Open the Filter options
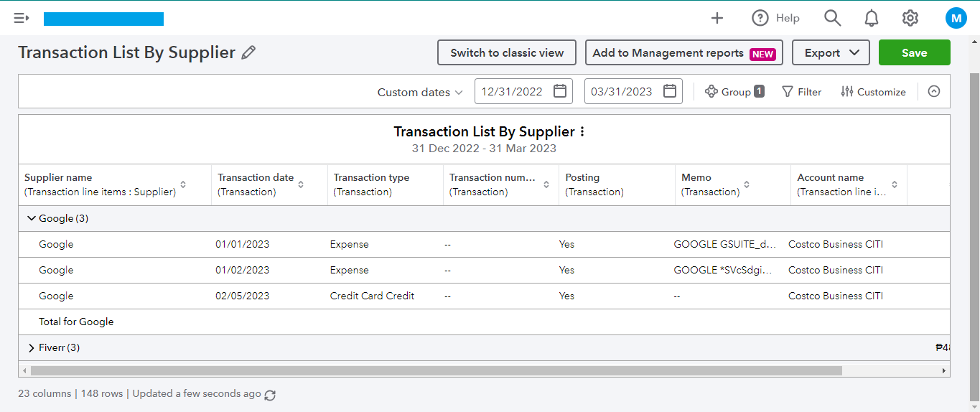980x412 pixels. click(x=801, y=92)
